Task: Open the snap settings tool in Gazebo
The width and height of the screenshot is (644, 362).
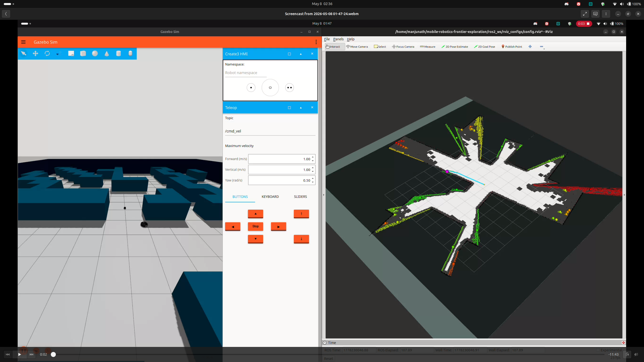Action: [x=59, y=53]
